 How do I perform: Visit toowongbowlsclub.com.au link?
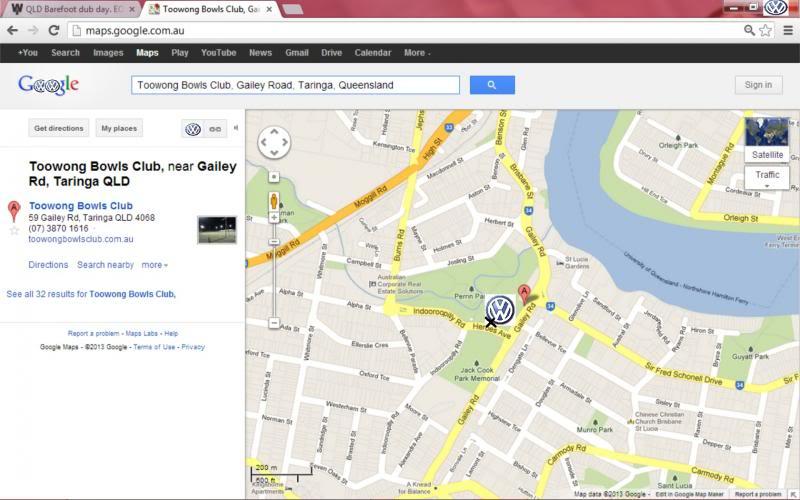click(x=81, y=239)
